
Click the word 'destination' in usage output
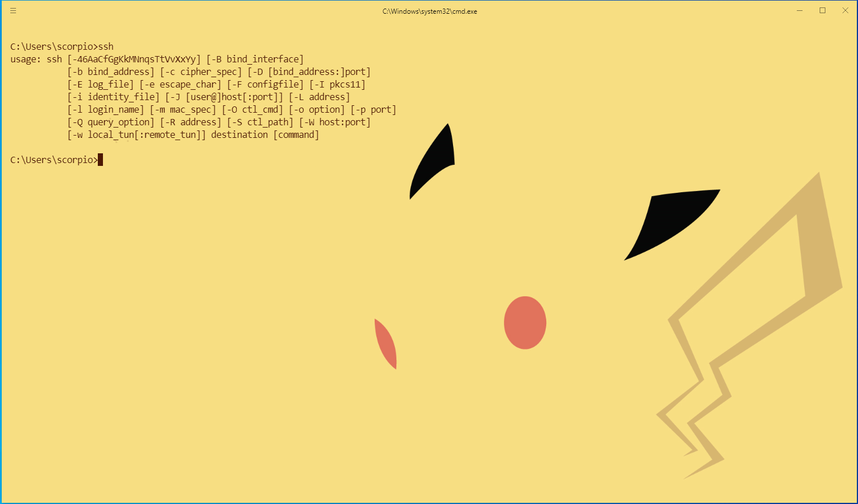click(x=240, y=135)
